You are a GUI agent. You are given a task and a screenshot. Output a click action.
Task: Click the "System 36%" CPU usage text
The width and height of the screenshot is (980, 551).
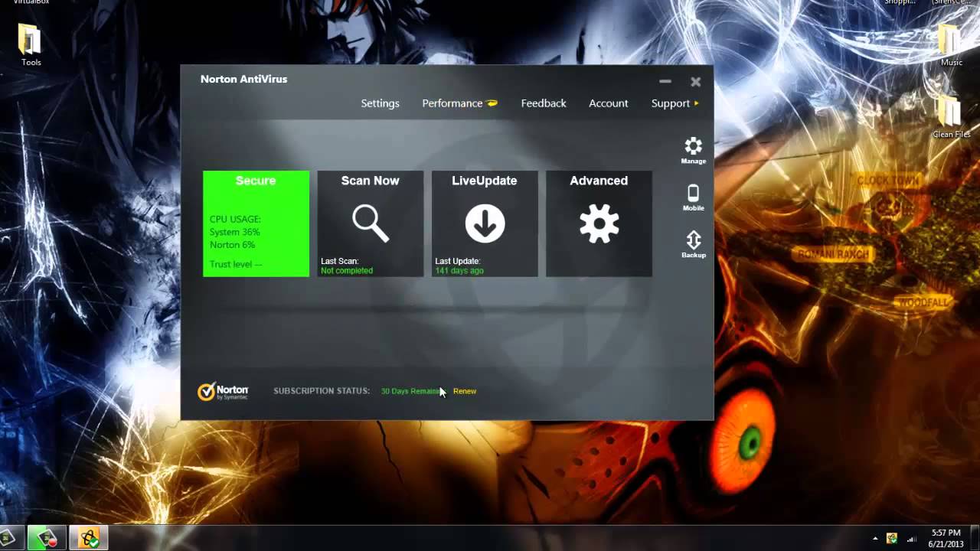click(x=234, y=232)
